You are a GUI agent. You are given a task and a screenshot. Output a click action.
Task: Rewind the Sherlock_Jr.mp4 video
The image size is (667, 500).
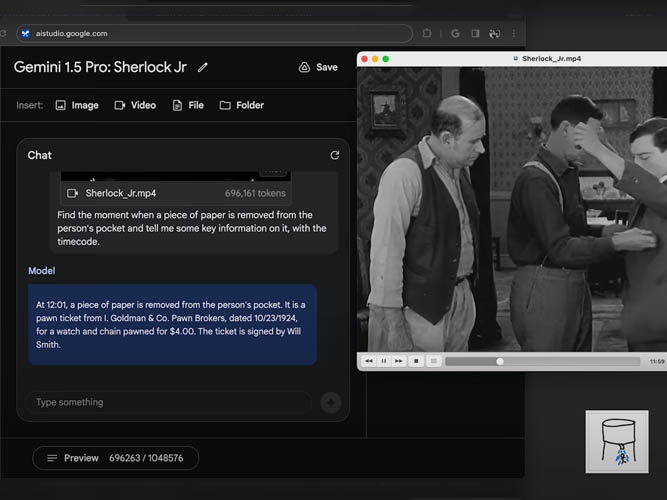pyautogui.click(x=369, y=361)
